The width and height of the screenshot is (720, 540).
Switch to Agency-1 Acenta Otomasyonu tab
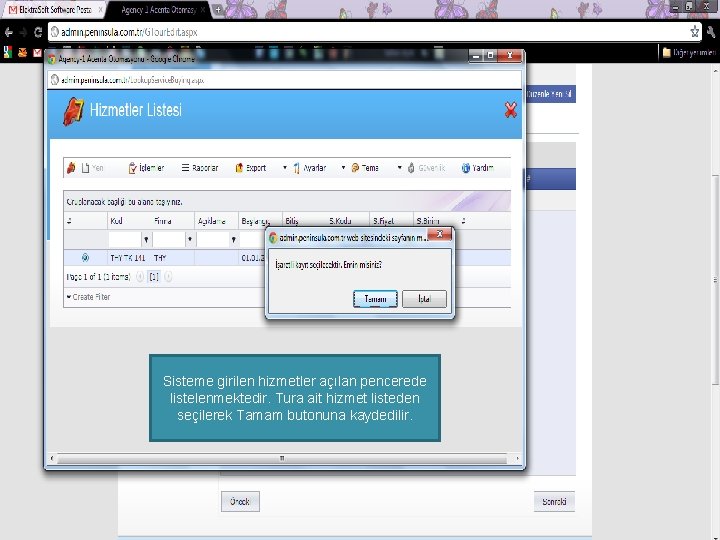(x=158, y=9)
